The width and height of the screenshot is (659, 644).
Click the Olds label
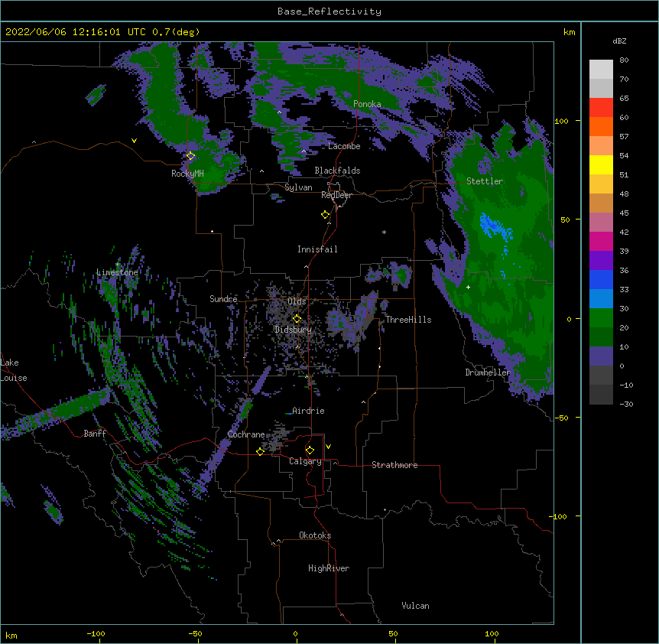tap(297, 301)
